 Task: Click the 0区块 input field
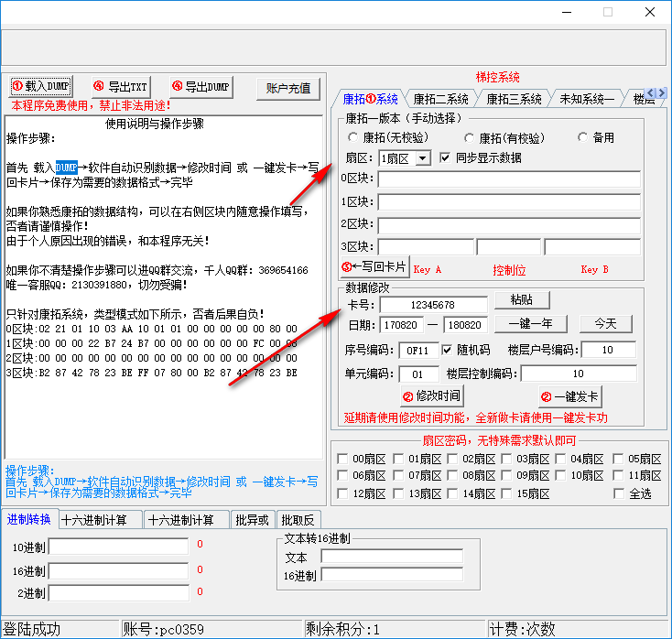click(509, 179)
